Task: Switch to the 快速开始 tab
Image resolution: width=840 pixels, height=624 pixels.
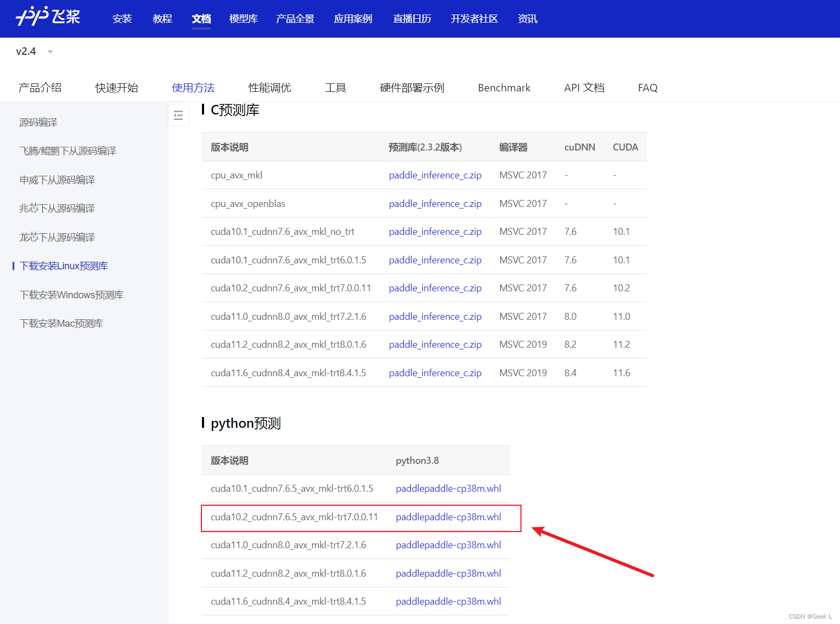Action: [117, 88]
